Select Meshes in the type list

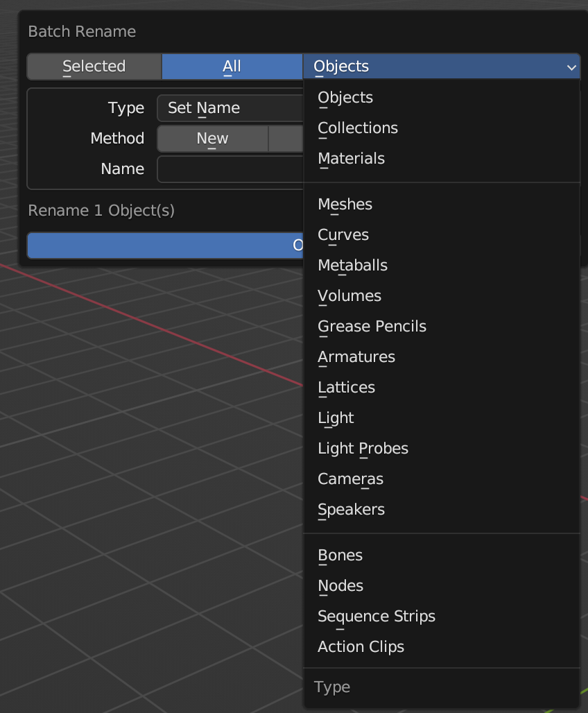pyautogui.click(x=345, y=205)
